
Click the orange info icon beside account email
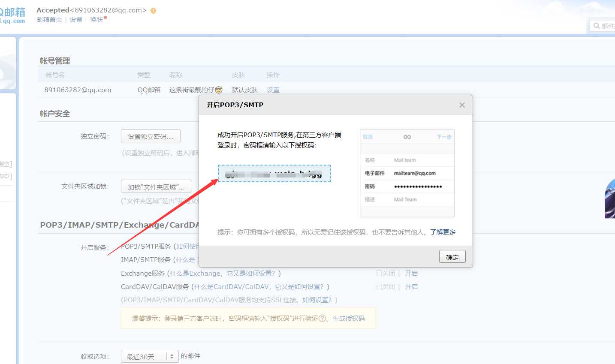click(x=154, y=11)
